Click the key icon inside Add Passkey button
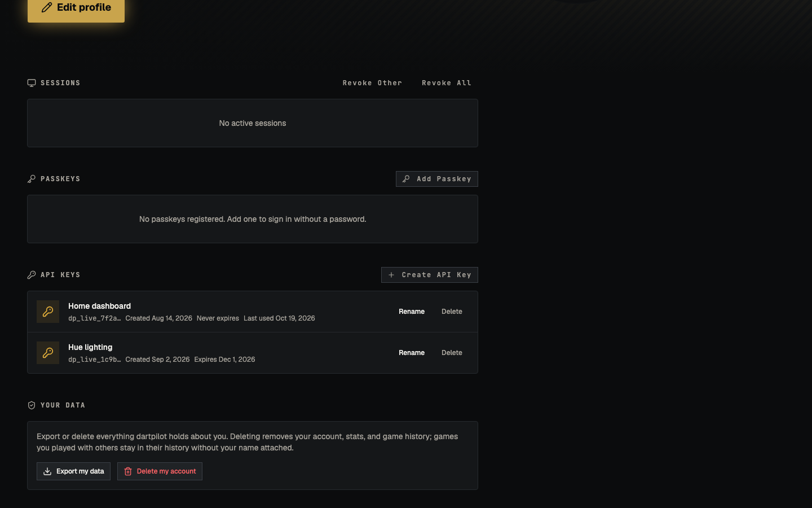This screenshot has width=812, height=508. [406, 179]
